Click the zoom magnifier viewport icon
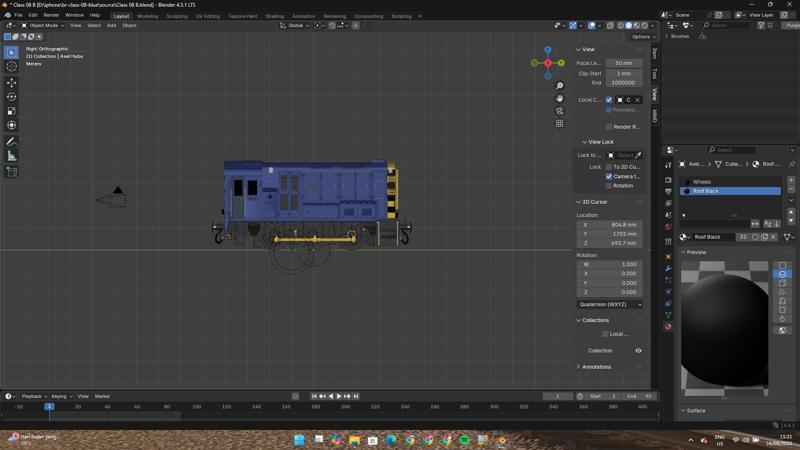Screen dimensions: 800x450 [x=559, y=86]
